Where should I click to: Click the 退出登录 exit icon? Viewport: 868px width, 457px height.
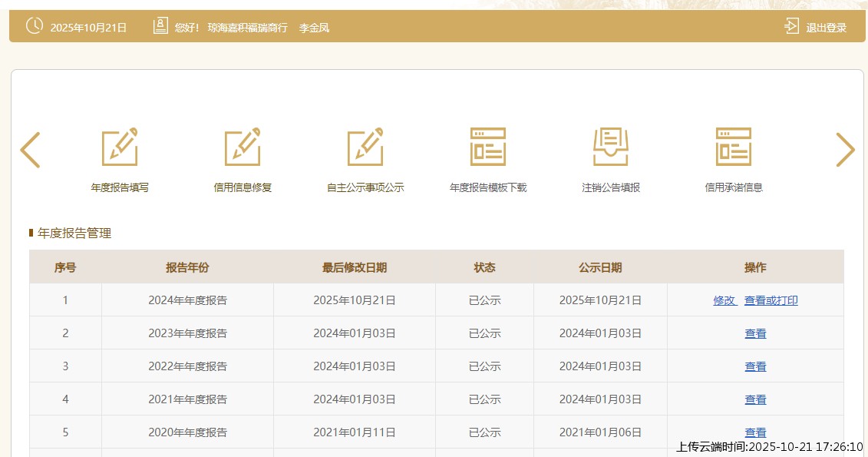click(791, 27)
